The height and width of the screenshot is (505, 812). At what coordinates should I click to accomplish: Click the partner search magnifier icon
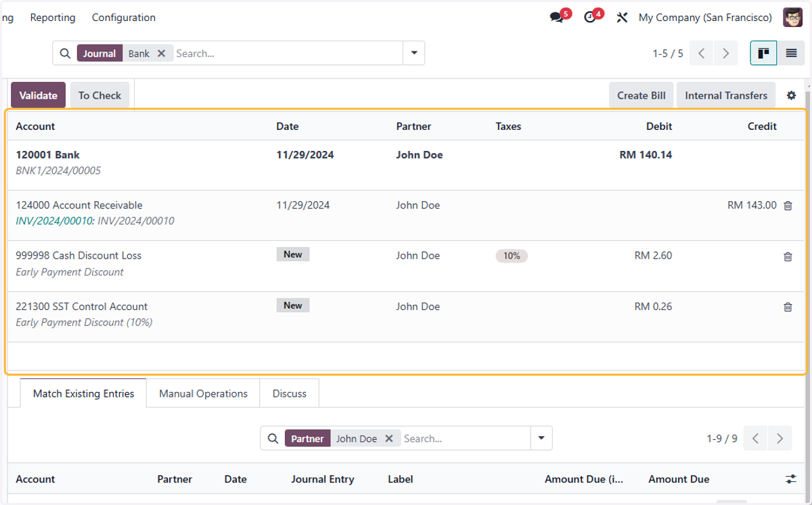pos(273,439)
